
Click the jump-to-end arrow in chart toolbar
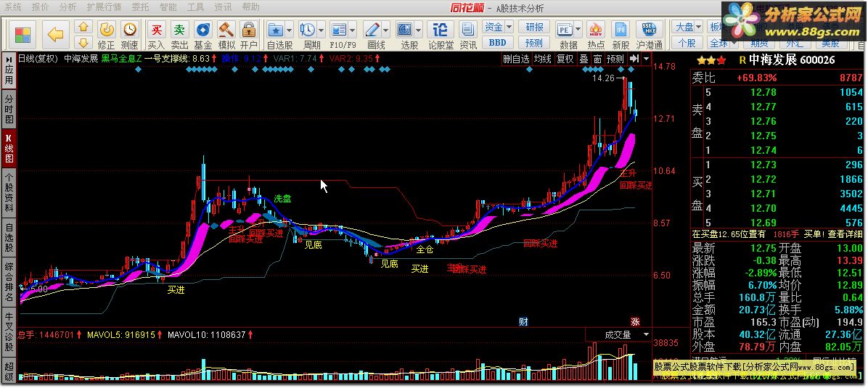635,59
